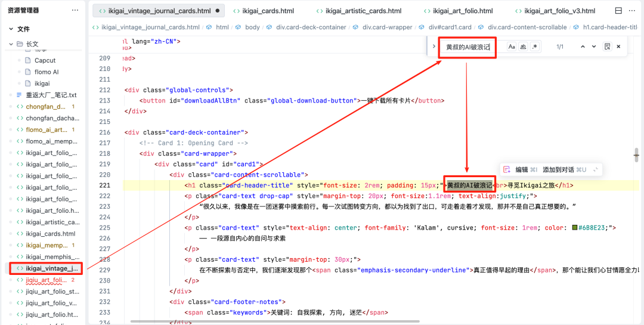Close the find widget

(x=618, y=47)
